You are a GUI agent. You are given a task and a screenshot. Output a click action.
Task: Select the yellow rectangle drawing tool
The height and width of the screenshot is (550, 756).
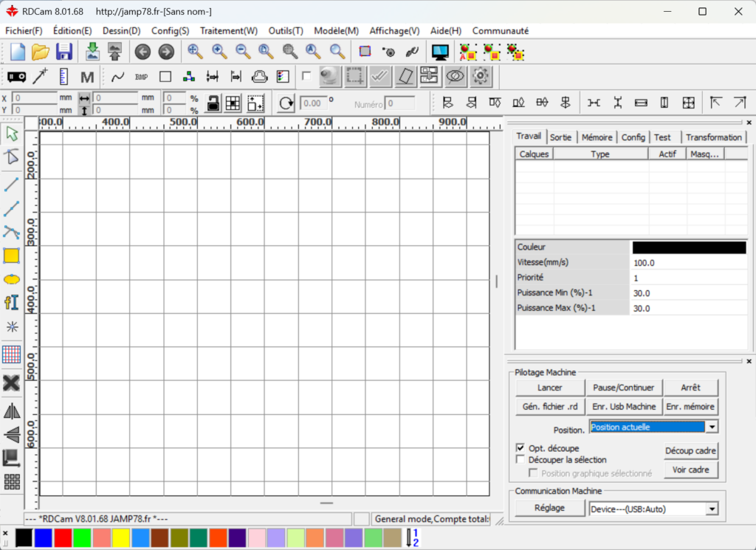pyautogui.click(x=11, y=256)
